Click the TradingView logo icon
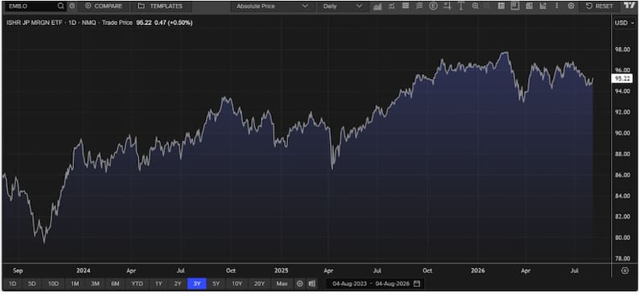 pyautogui.click(x=629, y=6)
